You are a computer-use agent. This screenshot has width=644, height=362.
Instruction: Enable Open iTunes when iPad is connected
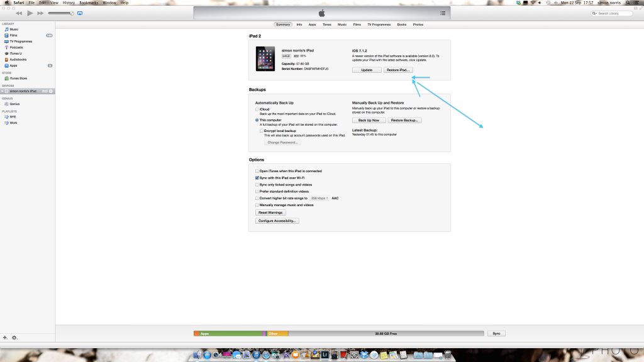click(257, 171)
